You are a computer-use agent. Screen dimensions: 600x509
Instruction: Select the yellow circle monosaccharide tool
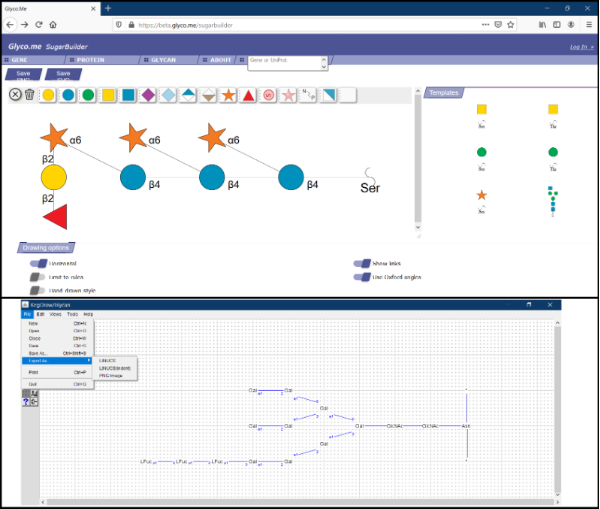[x=48, y=95]
